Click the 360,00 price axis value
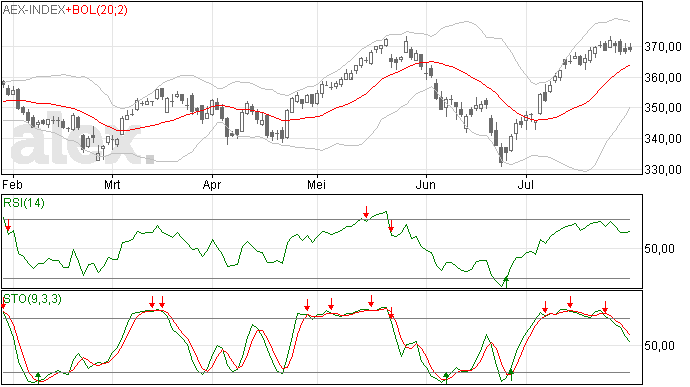Image resolution: width=690 pixels, height=387 pixels. [x=663, y=77]
